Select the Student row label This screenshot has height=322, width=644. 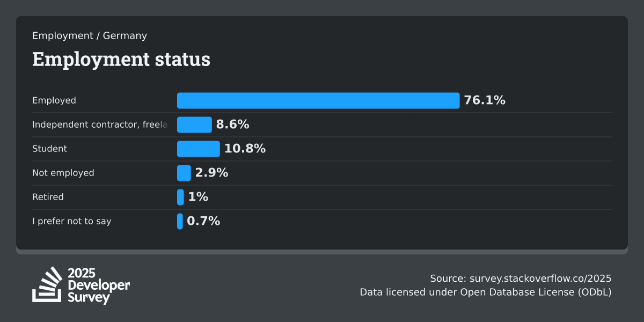tap(50, 149)
